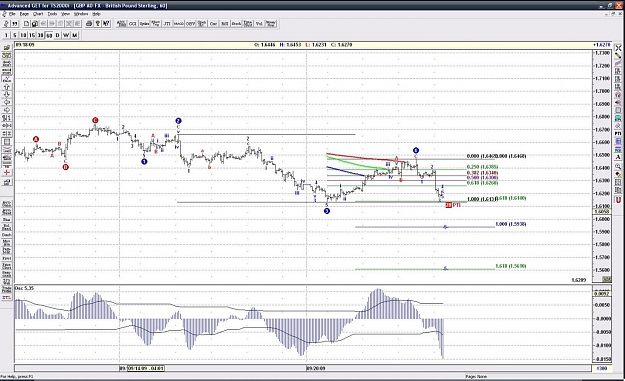Open the Chart menu
Image resolution: width=625 pixels, height=381 pixels.
pyautogui.click(x=38, y=14)
